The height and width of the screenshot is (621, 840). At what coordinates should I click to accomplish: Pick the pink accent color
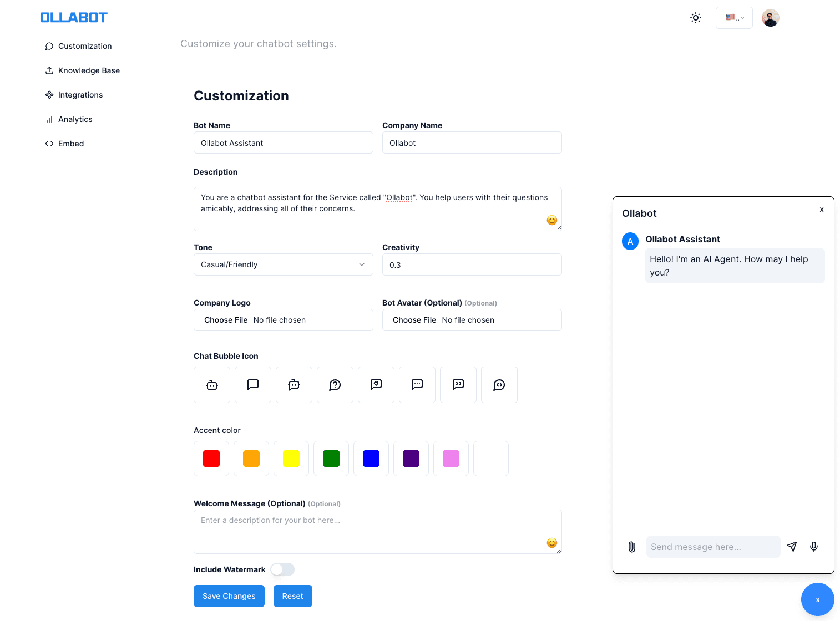click(x=451, y=459)
